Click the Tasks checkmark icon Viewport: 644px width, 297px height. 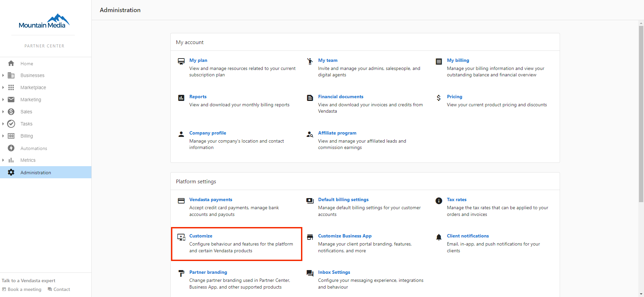[11, 124]
